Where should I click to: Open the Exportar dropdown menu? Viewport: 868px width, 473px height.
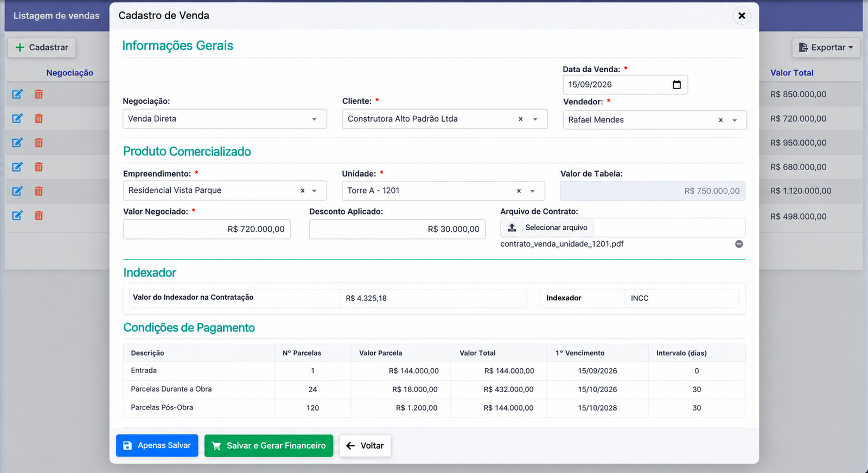[826, 48]
